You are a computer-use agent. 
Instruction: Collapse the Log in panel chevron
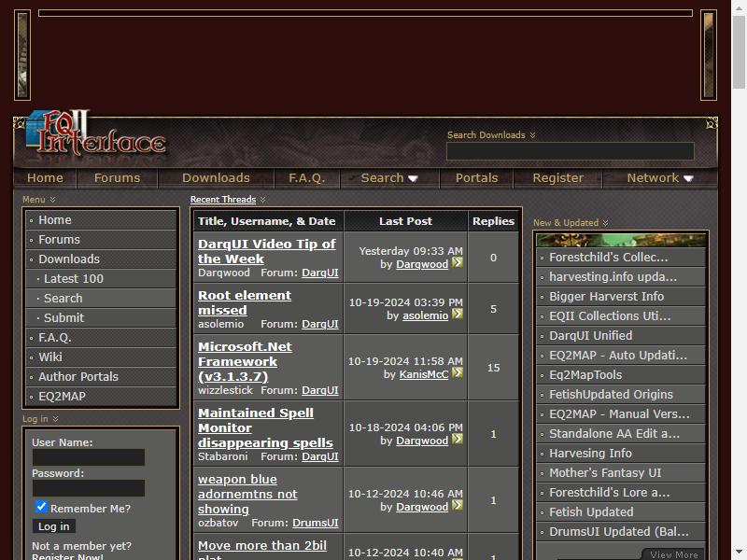tap(55, 418)
